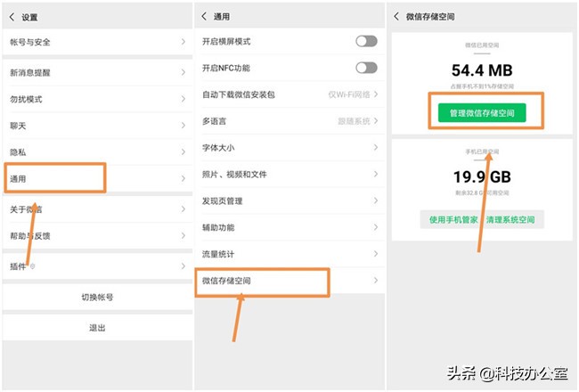Click the 通用 page title
The height and width of the screenshot is (392, 579).
[222, 16]
